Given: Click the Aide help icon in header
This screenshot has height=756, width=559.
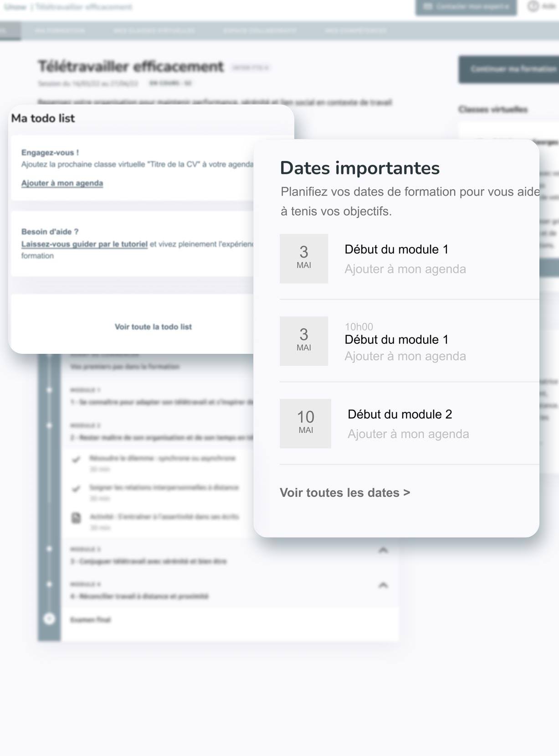Looking at the screenshot, I should coord(533,6).
